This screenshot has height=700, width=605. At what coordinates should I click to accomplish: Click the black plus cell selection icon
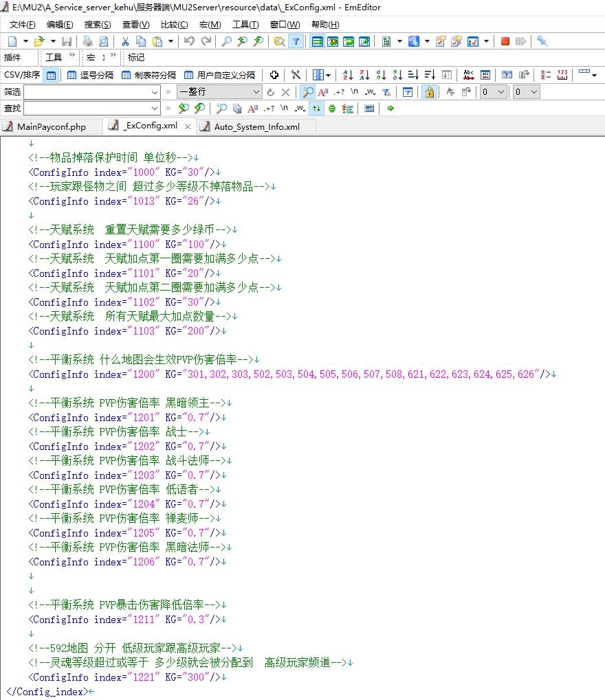click(274, 75)
